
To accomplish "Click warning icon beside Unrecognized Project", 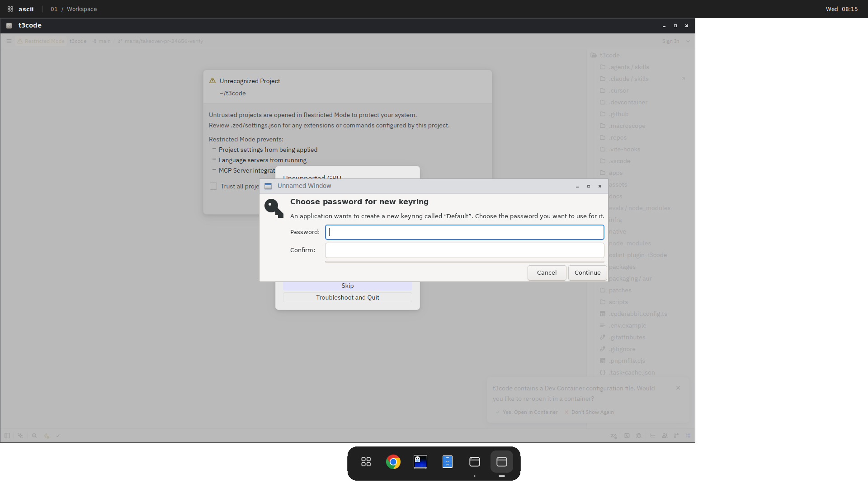I will (x=212, y=81).
